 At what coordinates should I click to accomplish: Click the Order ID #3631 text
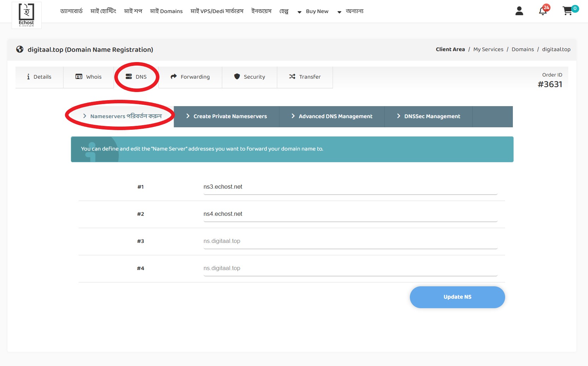click(x=550, y=80)
